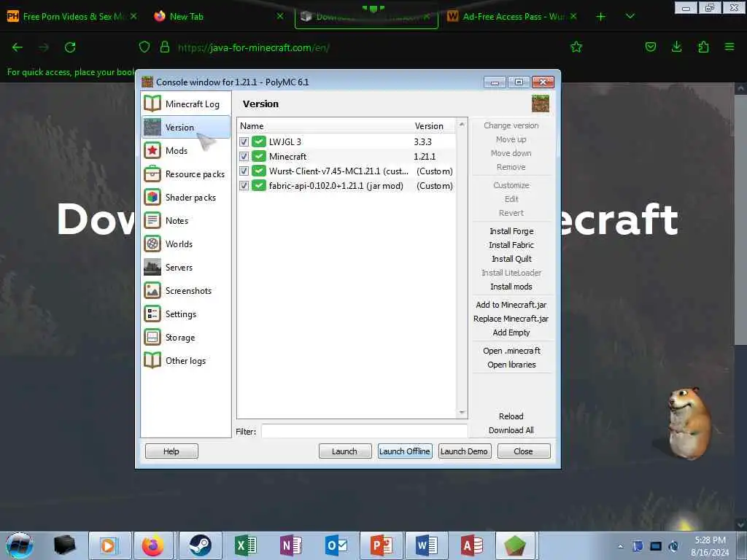Click the Launch Offline button
The image size is (747, 560).
pos(405,451)
